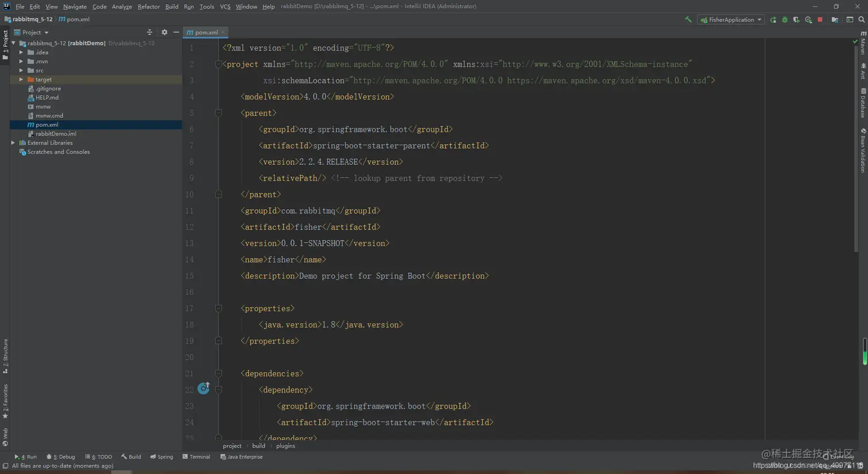
Task: Expand External Libraries node
Action: [x=14, y=143]
